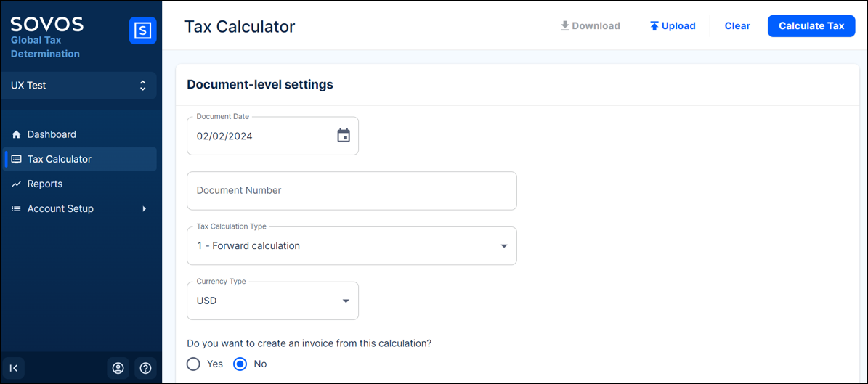The image size is (868, 384).
Task: Open the Reports menu item
Action: [x=45, y=184]
